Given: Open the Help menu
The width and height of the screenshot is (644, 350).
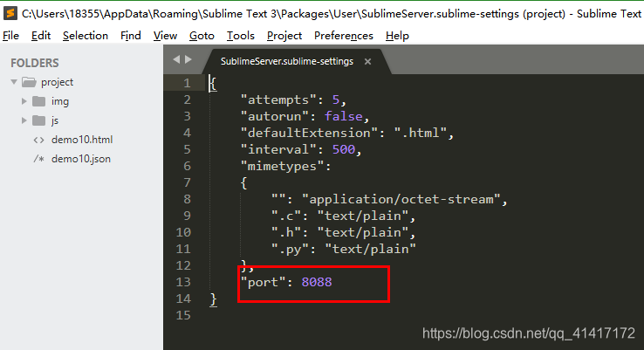Looking at the screenshot, I should 397,36.
